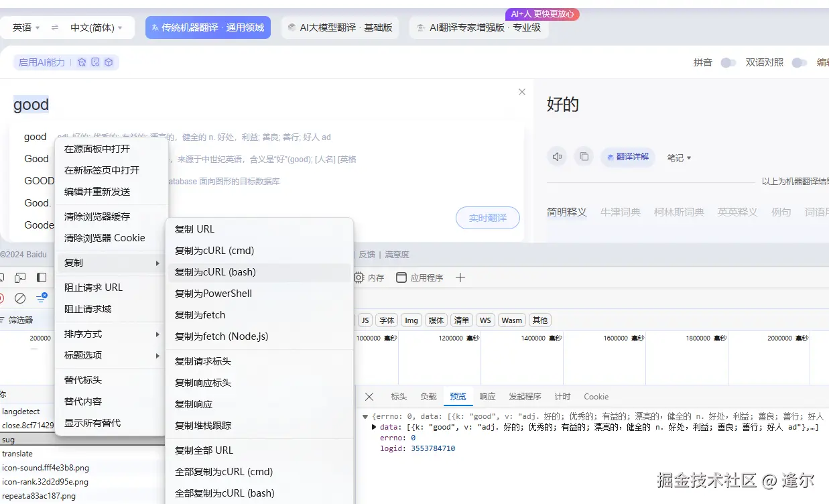
Task: Click the 反馈 feedback link
Action: [367, 254]
